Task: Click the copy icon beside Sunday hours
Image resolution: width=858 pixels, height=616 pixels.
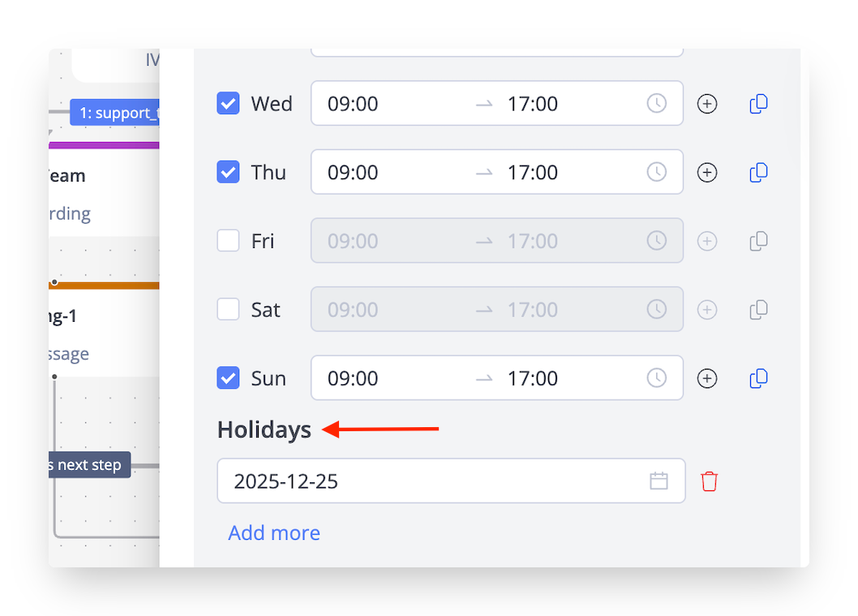Action: pos(758,379)
